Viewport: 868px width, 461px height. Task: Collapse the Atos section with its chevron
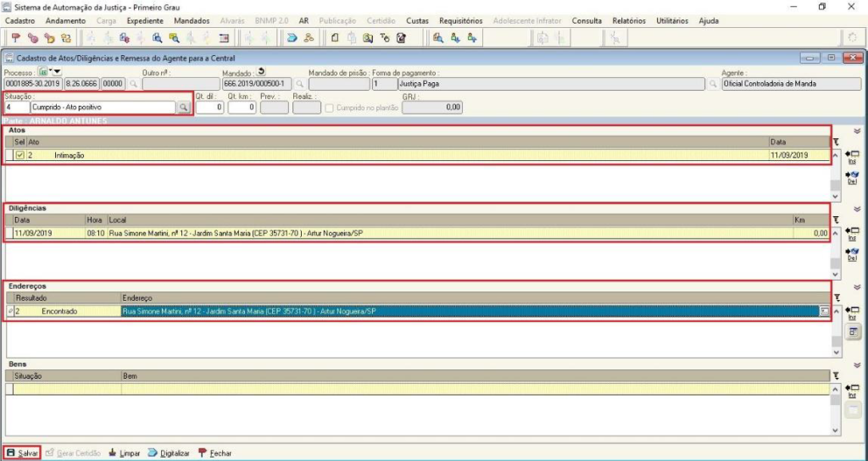click(857, 131)
